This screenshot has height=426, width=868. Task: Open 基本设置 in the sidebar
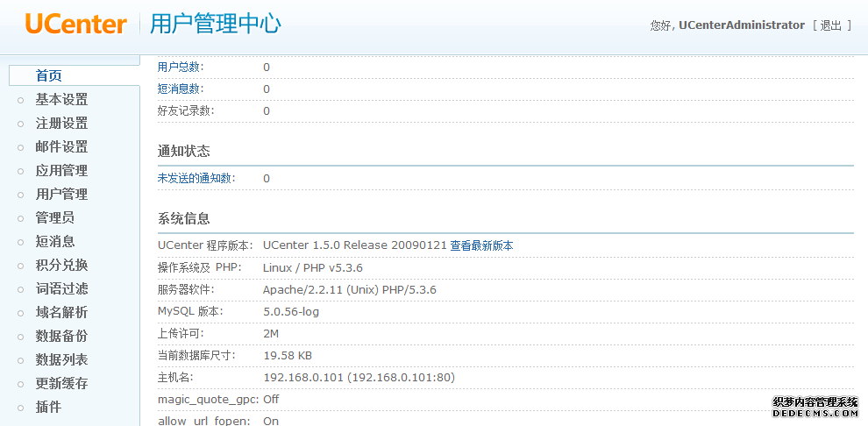click(x=61, y=100)
